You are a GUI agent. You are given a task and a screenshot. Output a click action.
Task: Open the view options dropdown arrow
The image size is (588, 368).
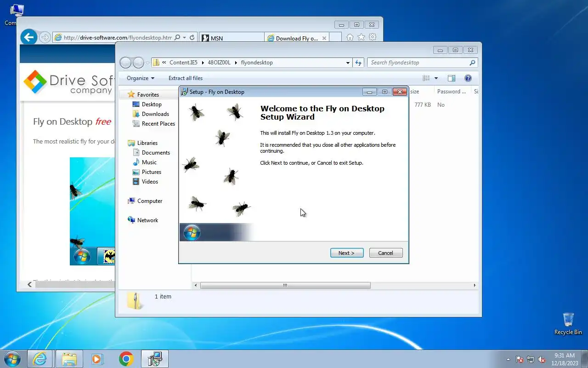pyautogui.click(x=436, y=78)
